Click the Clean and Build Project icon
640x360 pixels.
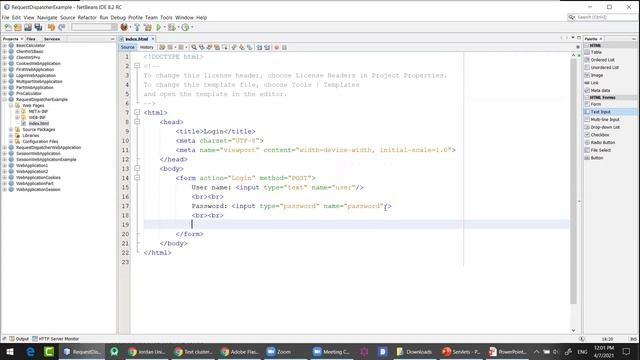(x=147, y=27)
